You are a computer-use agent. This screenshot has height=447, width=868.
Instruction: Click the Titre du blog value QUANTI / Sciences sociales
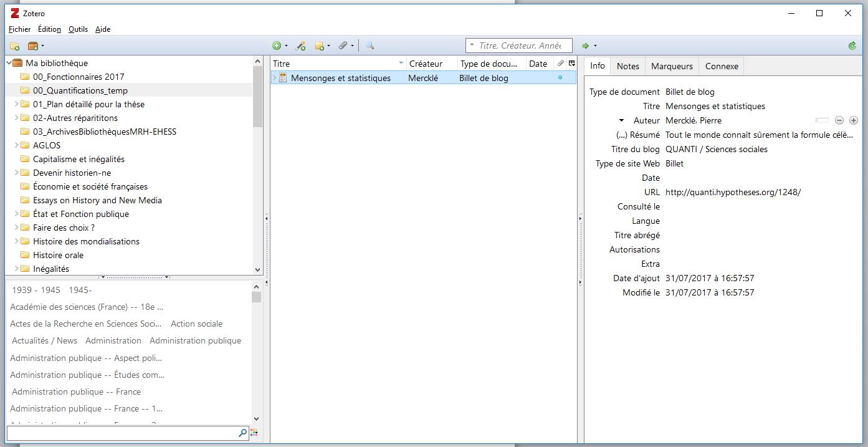click(x=717, y=149)
